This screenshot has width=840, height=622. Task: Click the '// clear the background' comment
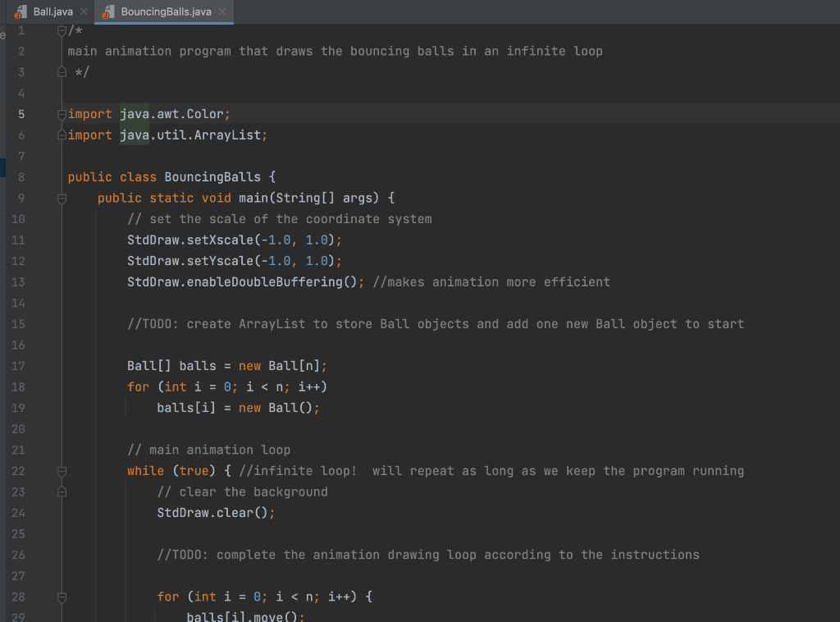pos(242,492)
